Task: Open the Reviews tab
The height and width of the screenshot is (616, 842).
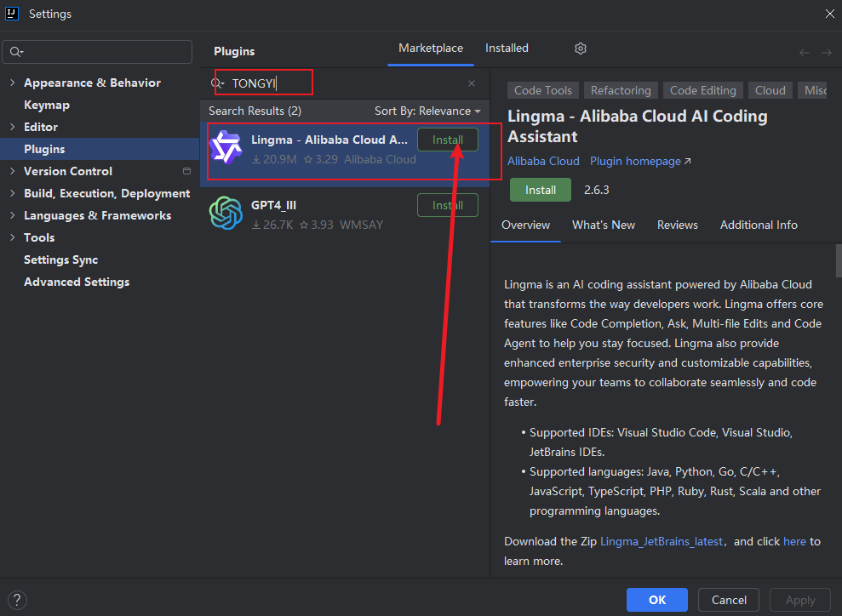Action: [x=678, y=225]
